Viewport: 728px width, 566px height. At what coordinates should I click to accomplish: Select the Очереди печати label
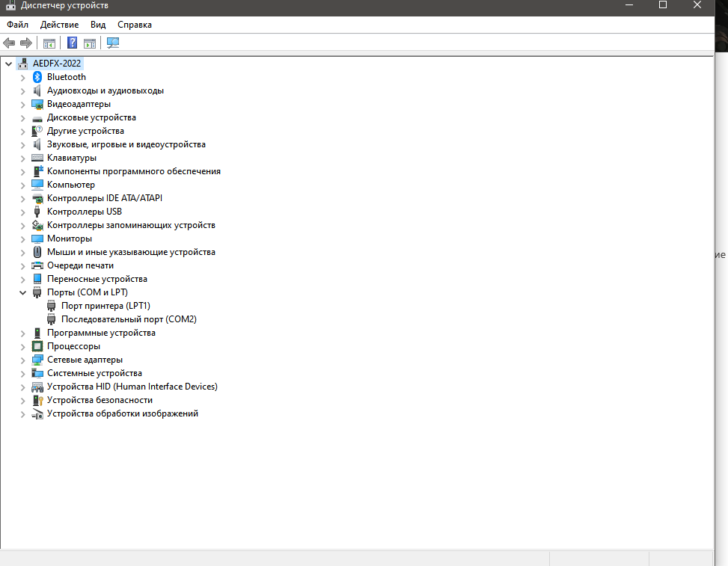(x=80, y=265)
